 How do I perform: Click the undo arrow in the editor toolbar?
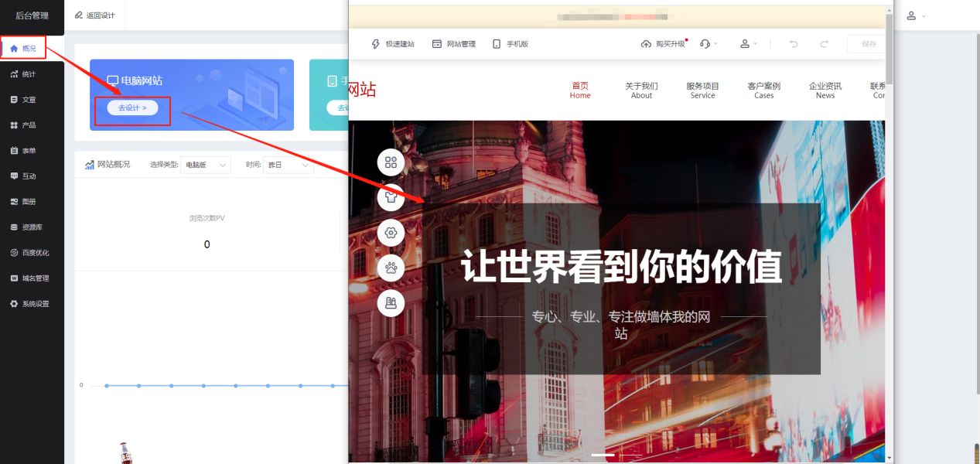(793, 44)
